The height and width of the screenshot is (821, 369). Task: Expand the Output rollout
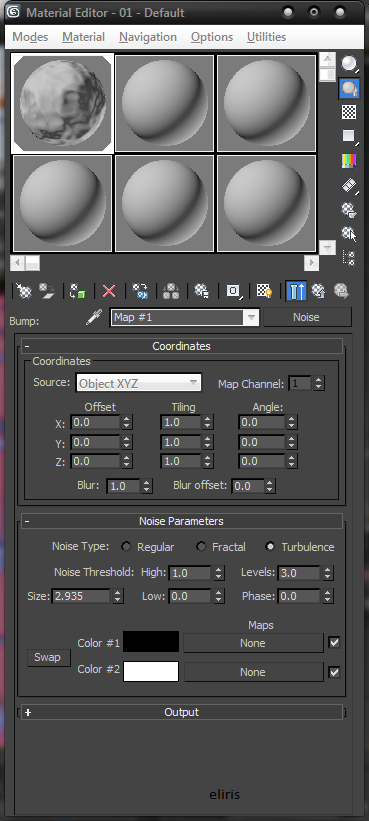(x=182, y=712)
